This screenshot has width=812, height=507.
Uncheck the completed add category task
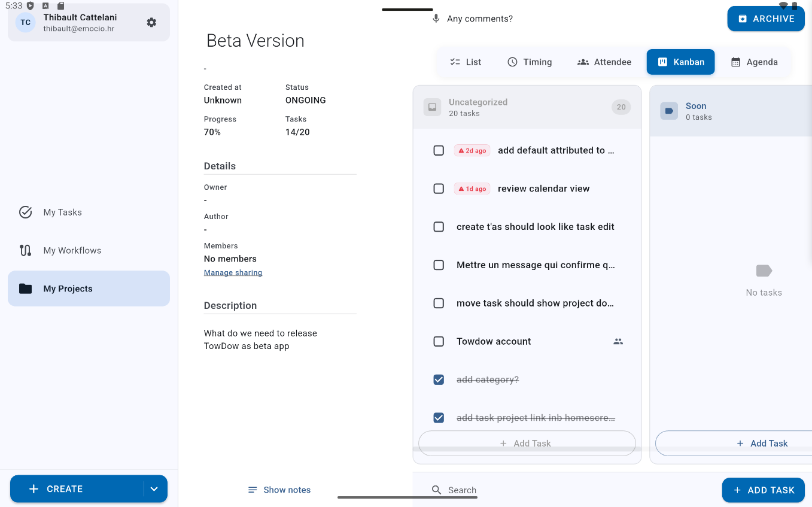439,380
